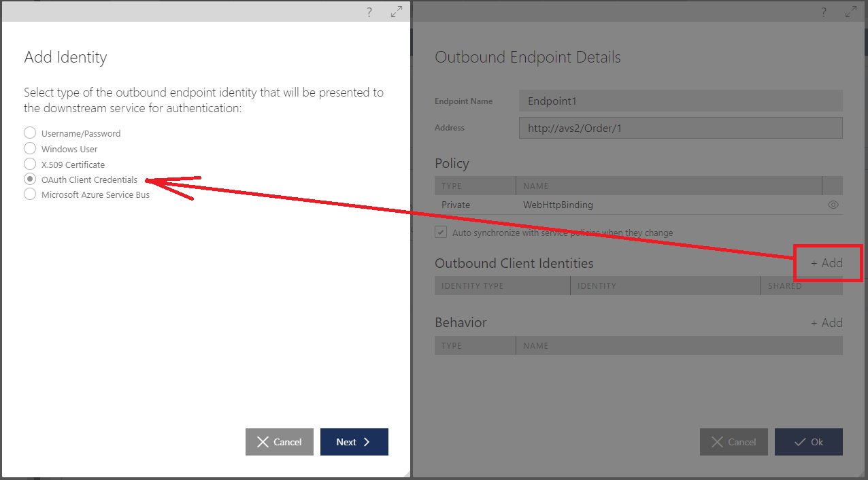The width and height of the screenshot is (868, 480).
Task: Cancel the Outbound Endpoint Details panel
Action: coord(734,442)
